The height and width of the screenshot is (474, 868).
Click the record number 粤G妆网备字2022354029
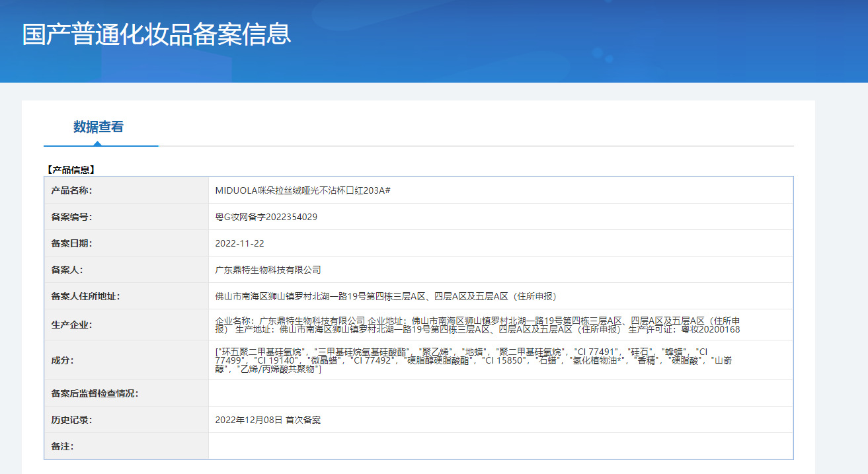point(266,217)
